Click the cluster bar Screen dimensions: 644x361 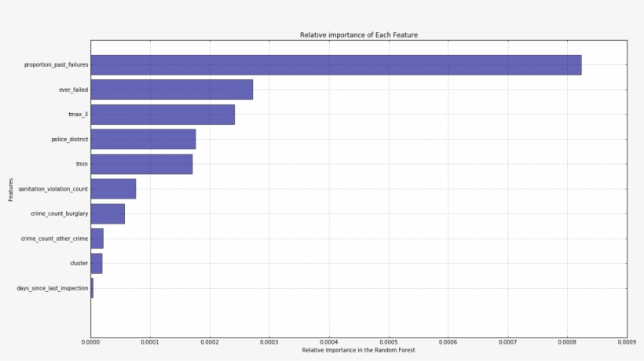[97, 263]
